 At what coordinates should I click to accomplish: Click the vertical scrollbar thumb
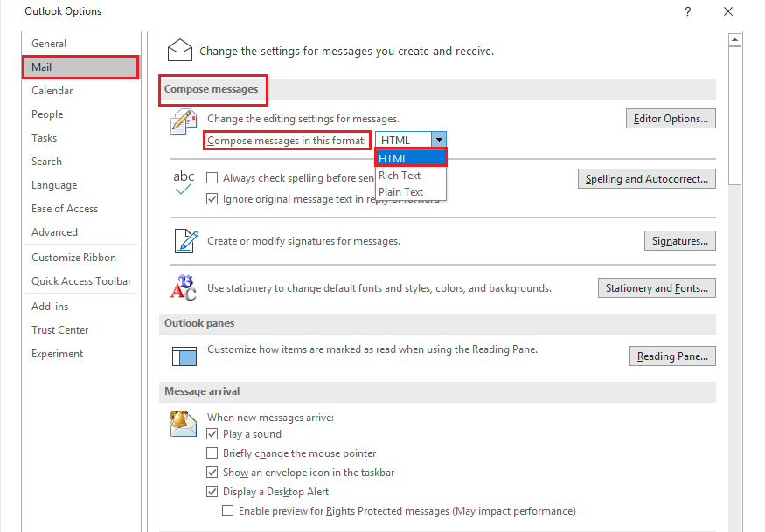coord(734,115)
